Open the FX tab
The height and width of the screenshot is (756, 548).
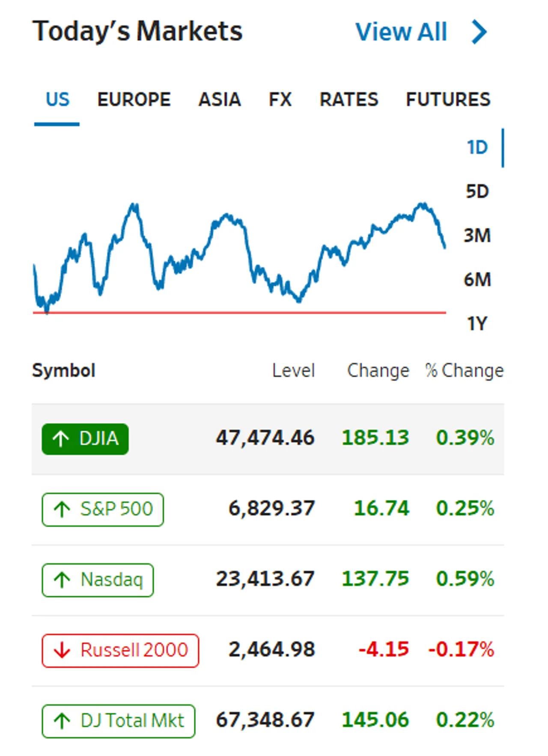pyautogui.click(x=280, y=100)
